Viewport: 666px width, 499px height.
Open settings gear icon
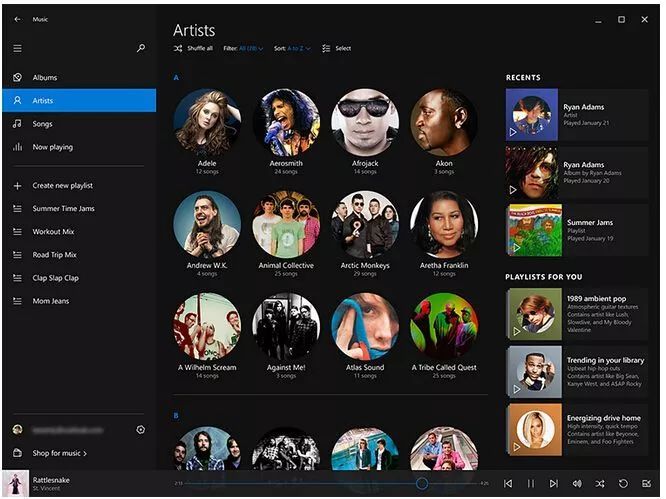(141, 430)
